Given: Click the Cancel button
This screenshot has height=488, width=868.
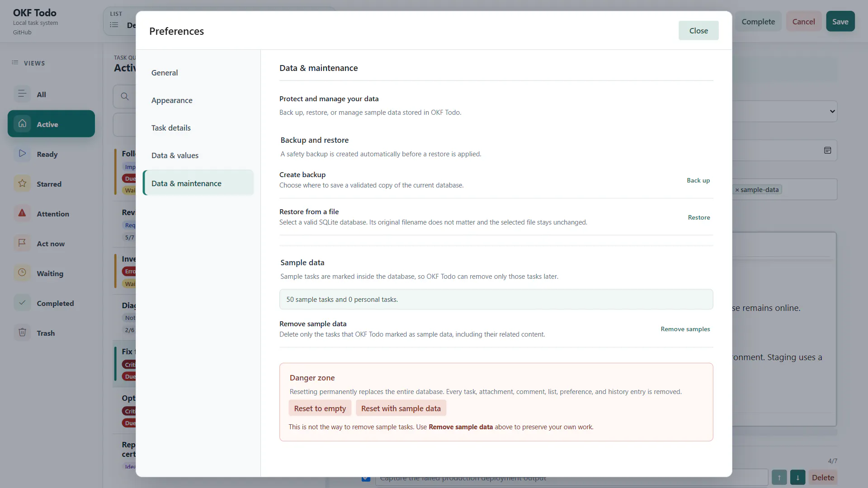Looking at the screenshot, I should coord(803,21).
